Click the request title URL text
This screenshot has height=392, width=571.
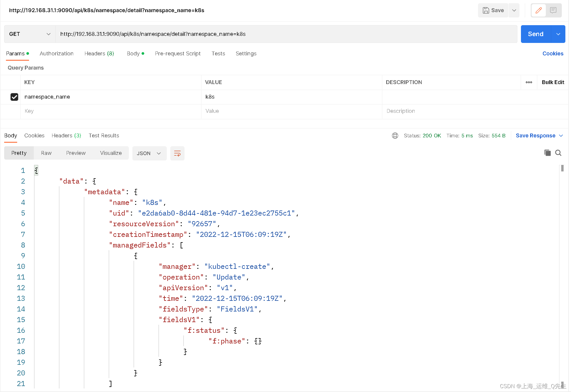coord(107,10)
